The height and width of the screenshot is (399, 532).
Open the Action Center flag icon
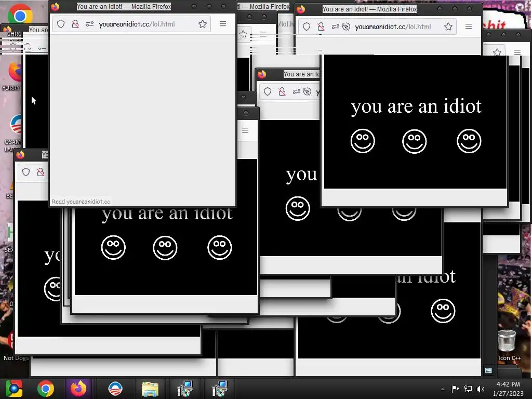[455, 389]
